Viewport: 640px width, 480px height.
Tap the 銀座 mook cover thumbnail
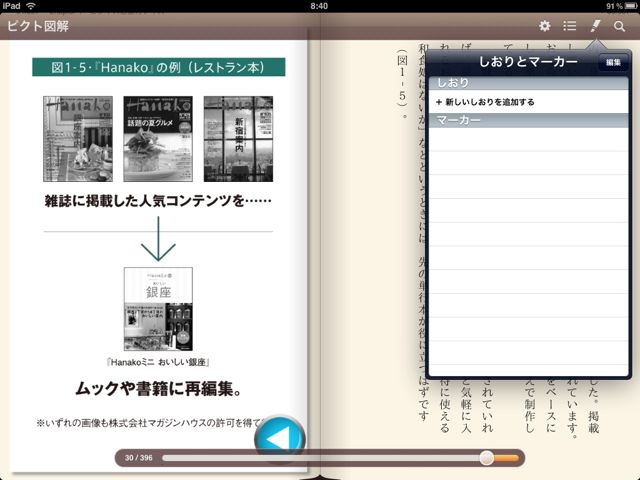[158, 309]
